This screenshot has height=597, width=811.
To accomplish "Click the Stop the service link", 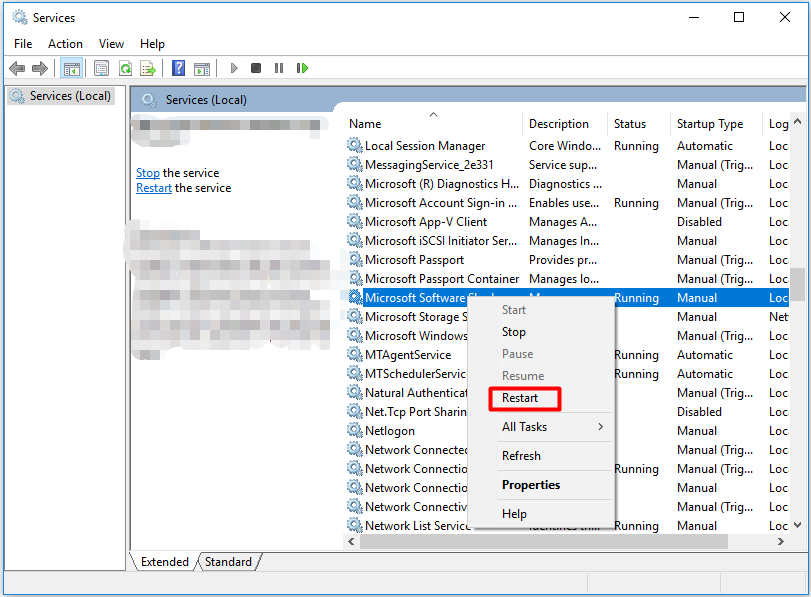I will click(x=148, y=173).
